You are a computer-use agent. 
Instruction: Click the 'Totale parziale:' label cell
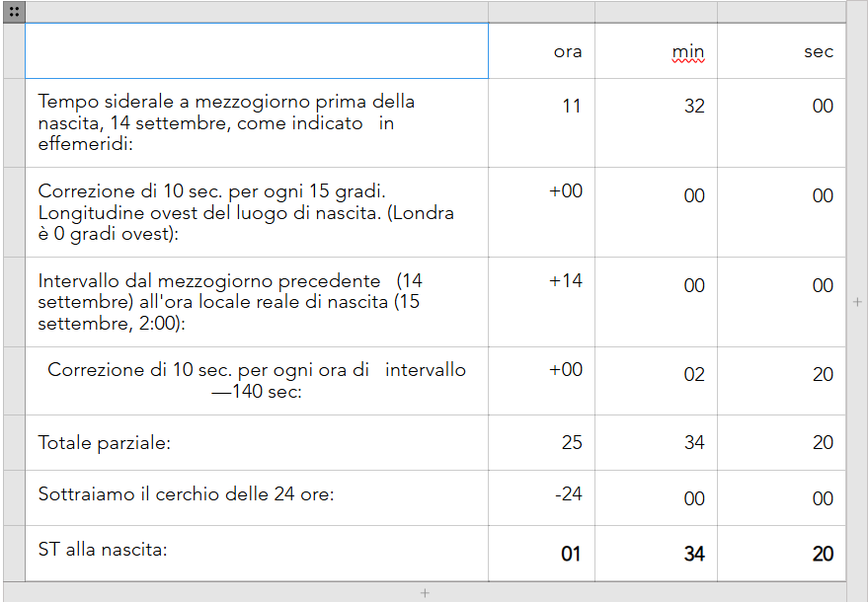(257, 443)
